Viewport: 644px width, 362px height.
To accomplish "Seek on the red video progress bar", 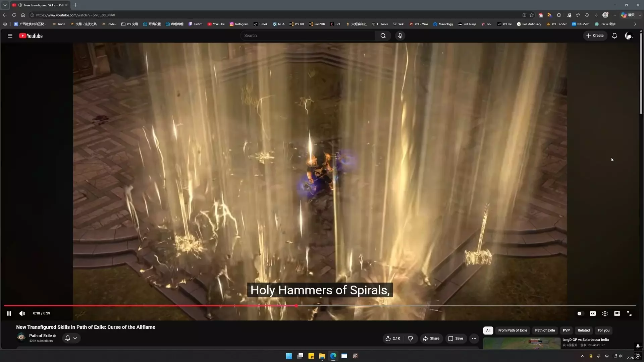I will [x=320, y=306].
